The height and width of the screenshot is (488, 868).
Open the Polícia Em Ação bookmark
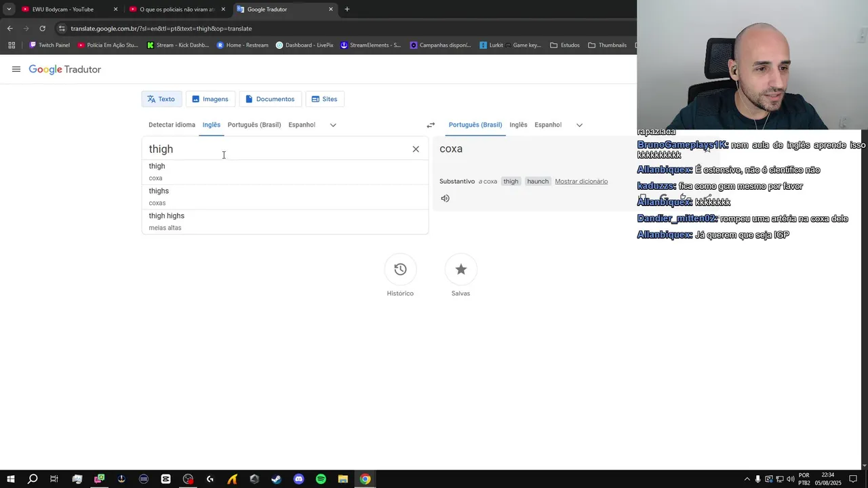[108, 45]
